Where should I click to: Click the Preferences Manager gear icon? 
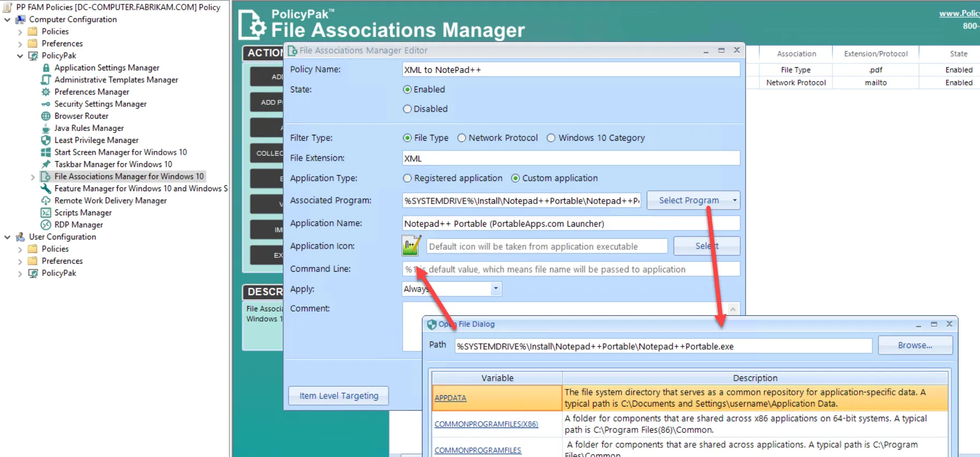[x=46, y=92]
